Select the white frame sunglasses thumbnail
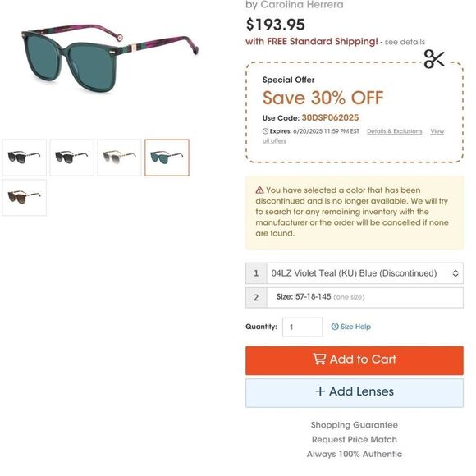The image size is (476, 476). point(119,158)
